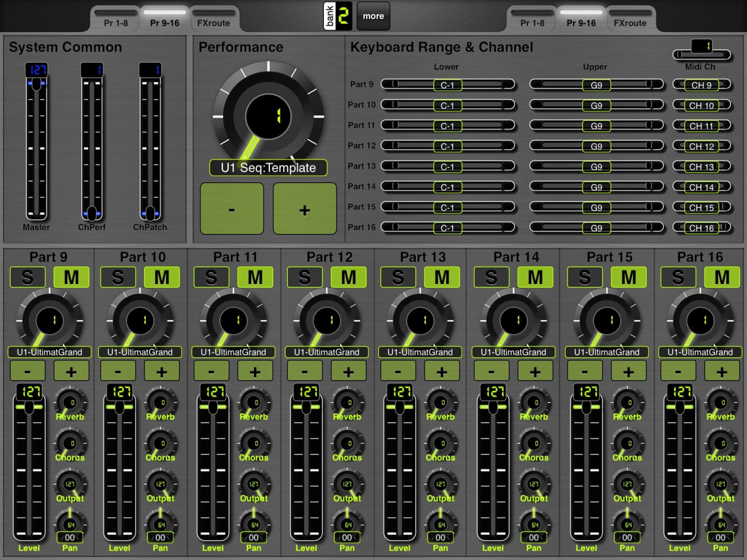Click the Part 12 Output knob
The width and height of the screenshot is (747, 560).
[x=347, y=484]
